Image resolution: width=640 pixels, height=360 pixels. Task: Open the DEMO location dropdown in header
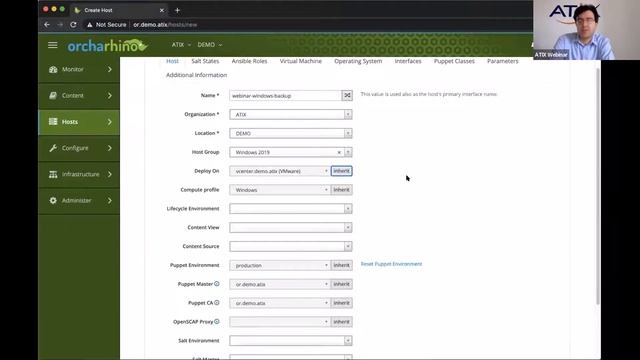(210, 44)
